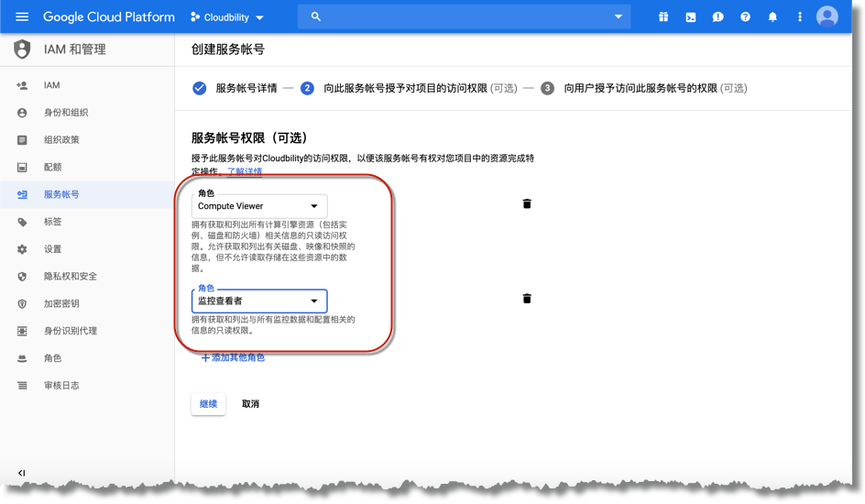Open 设置 in the sidebar

tap(87, 248)
